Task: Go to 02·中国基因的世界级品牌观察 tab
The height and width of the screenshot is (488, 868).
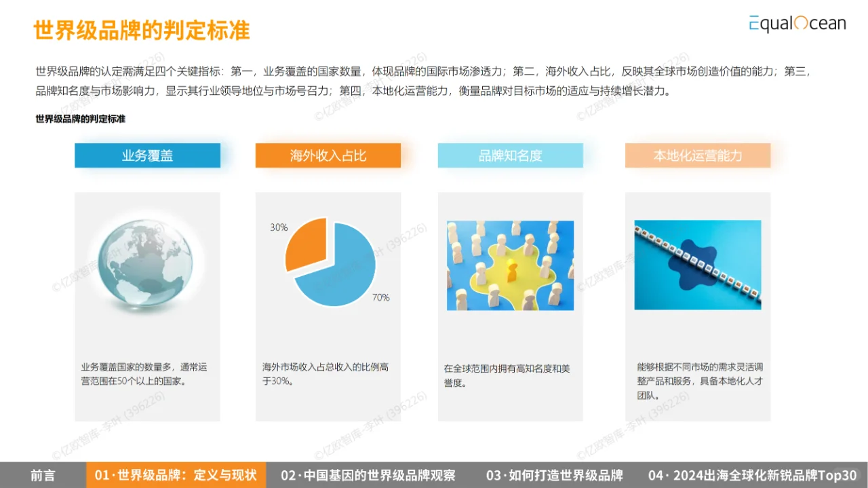Action: 368,475
